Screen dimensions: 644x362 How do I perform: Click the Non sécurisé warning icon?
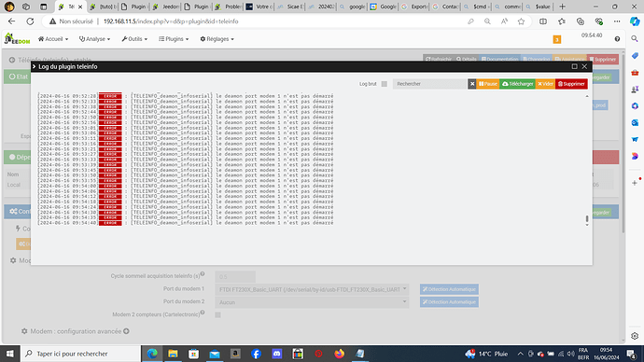pos(53,21)
